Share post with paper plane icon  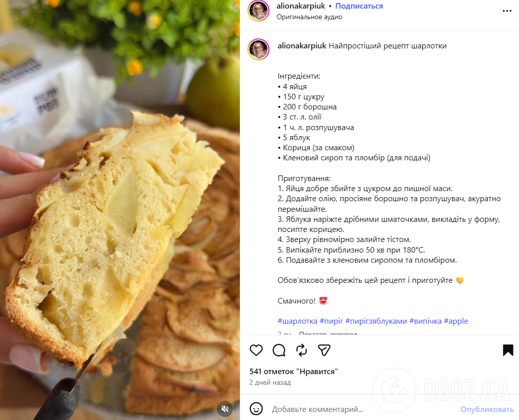(x=324, y=350)
